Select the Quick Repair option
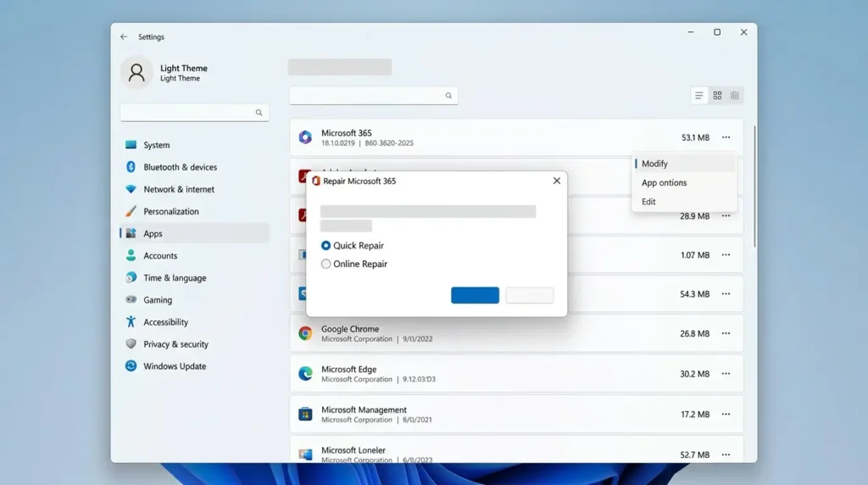Viewport: 868px width, 485px height. tap(353, 245)
